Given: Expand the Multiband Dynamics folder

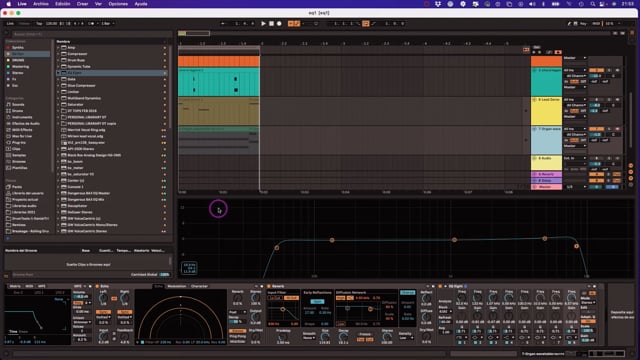Looking at the screenshot, I should tap(58, 98).
